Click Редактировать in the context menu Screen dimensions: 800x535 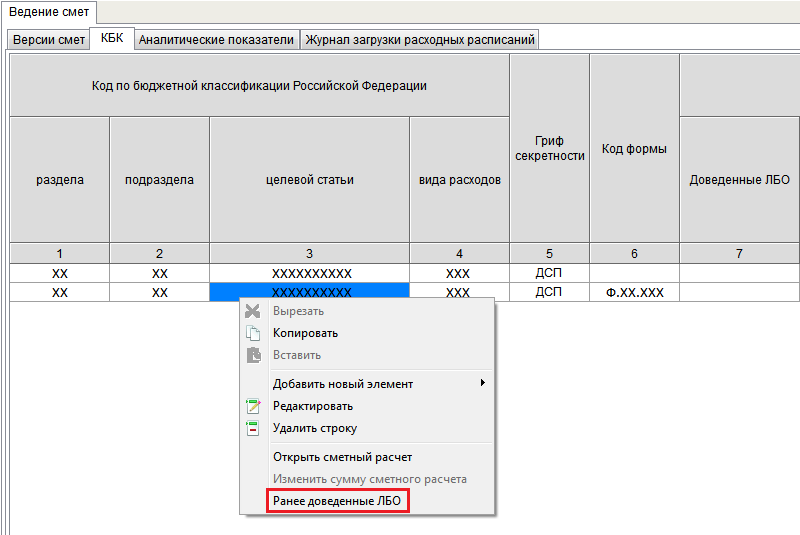coord(312,406)
